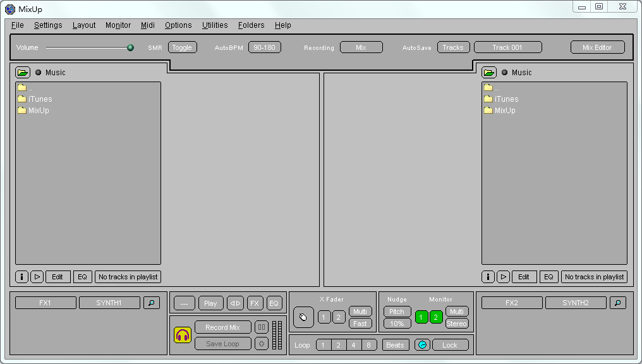
Task: Open folder icon in right deck browser
Action: point(489,73)
